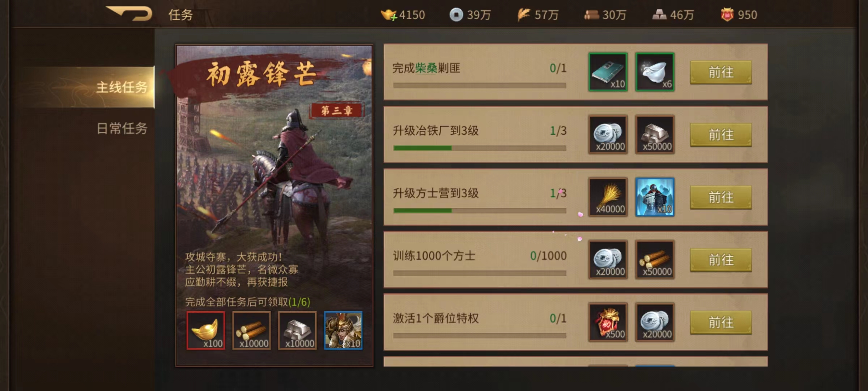Click 前往 for 升级冶铁厂到3级 task
868x391 pixels.
point(721,135)
